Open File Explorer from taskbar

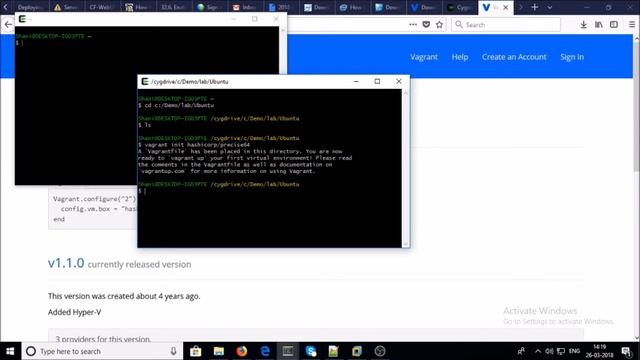(x=219, y=351)
